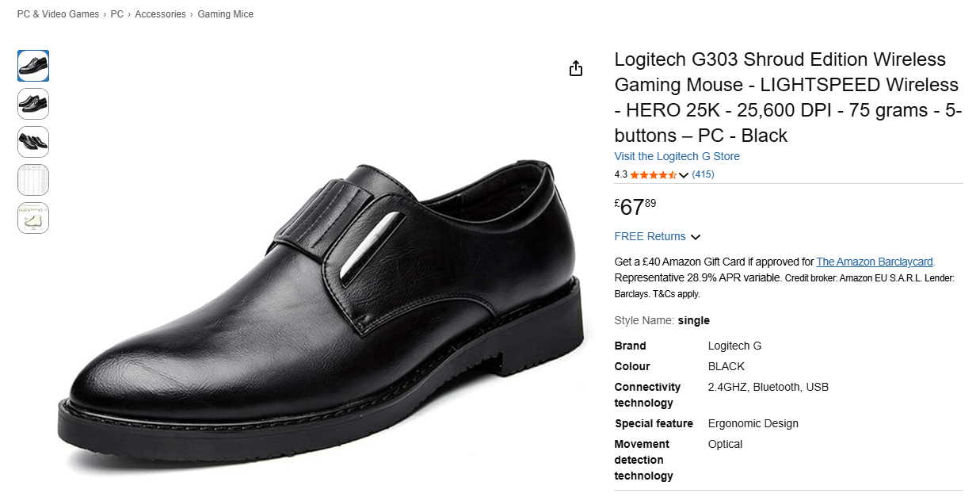Visit the Logitech G Store
The width and height of the screenshot is (980, 497).
tap(677, 156)
